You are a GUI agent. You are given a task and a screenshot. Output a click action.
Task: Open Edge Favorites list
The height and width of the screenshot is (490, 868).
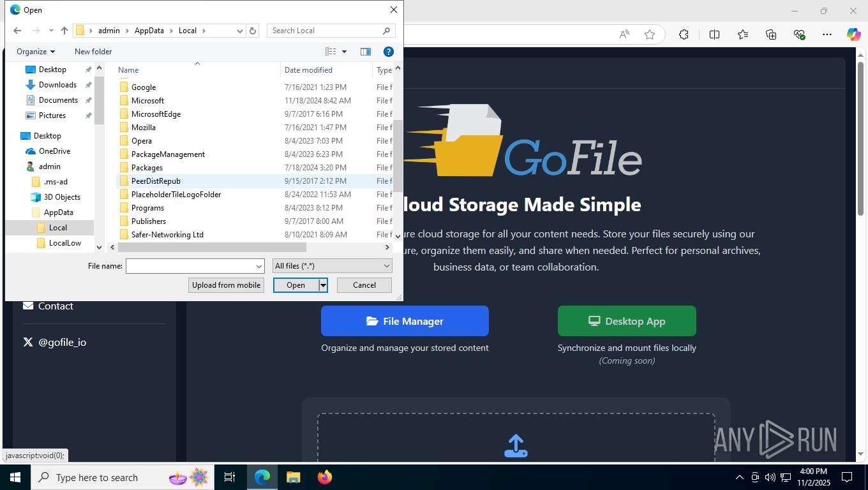[743, 34]
